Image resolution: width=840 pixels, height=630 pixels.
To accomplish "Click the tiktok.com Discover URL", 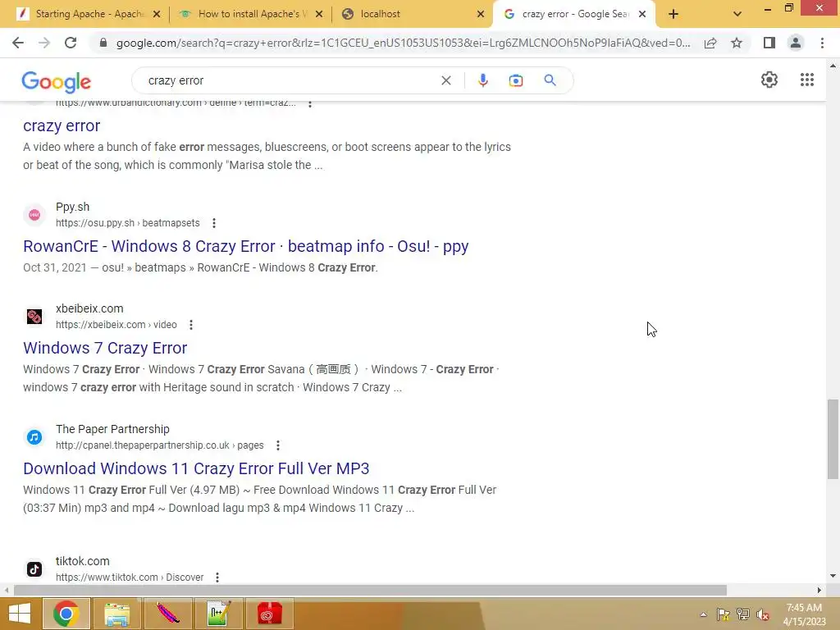I will [x=130, y=577].
